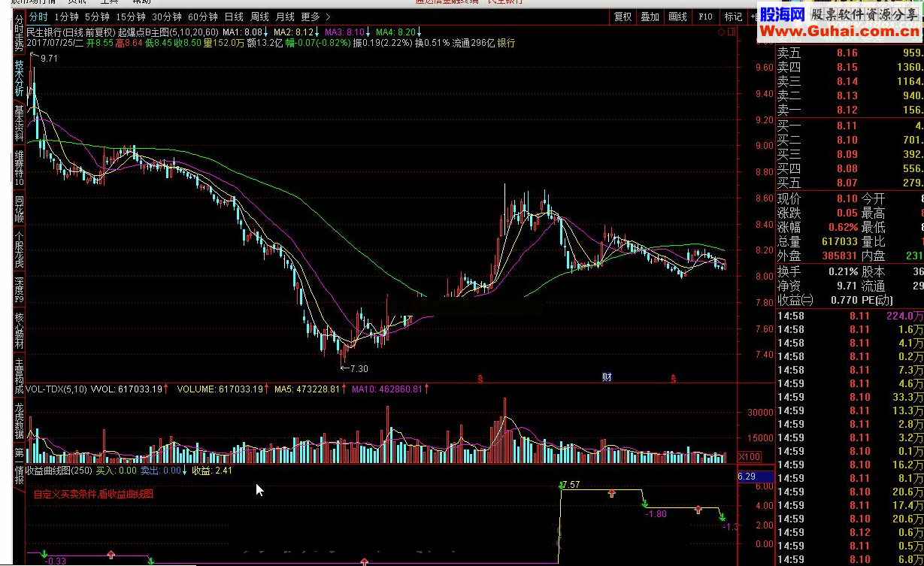Viewport: 924px width, 566px height.
Task: Click the green arrow marker near -0.33
Action: (x=44, y=553)
